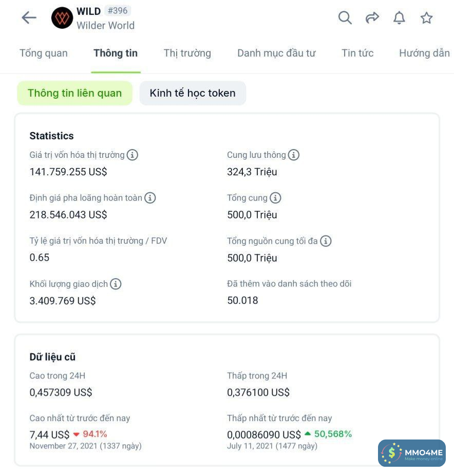454x476 pixels.
Task: Open the Thị trường tab
Action: click(187, 53)
